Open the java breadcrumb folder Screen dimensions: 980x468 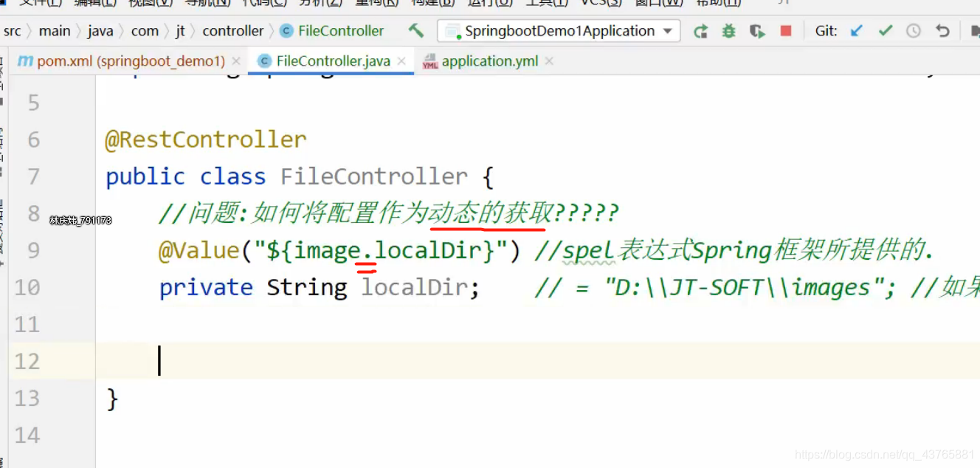pos(100,31)
